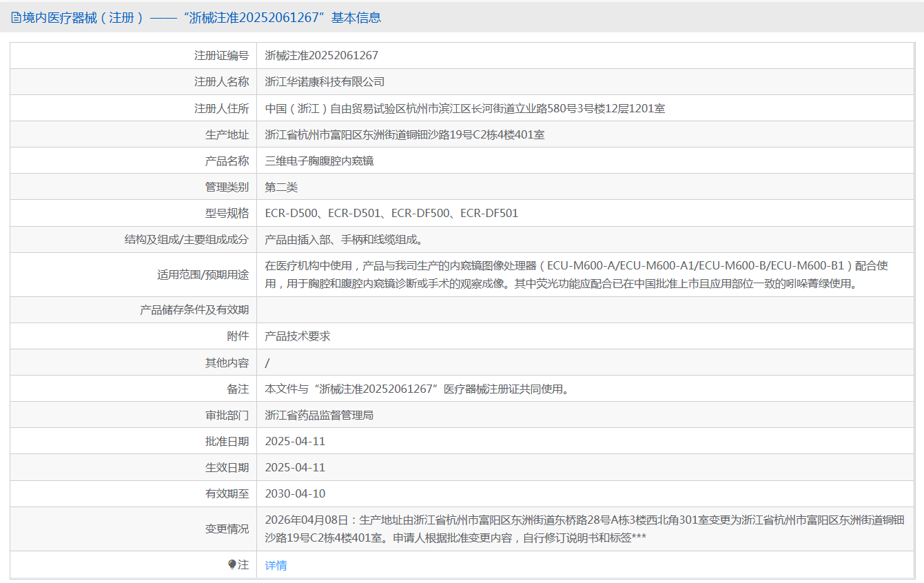Image resolution: width=924 pixels, height=583 pixels.
Task: Select the 产品名称 label
Action: coord(227,161)
